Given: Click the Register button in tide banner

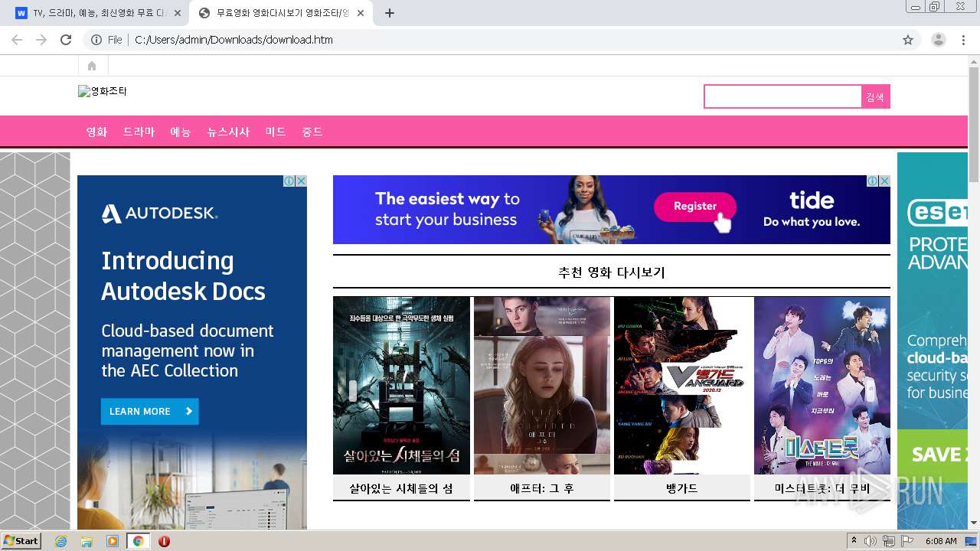Looking at the screenshot, I should click(695, 206).
